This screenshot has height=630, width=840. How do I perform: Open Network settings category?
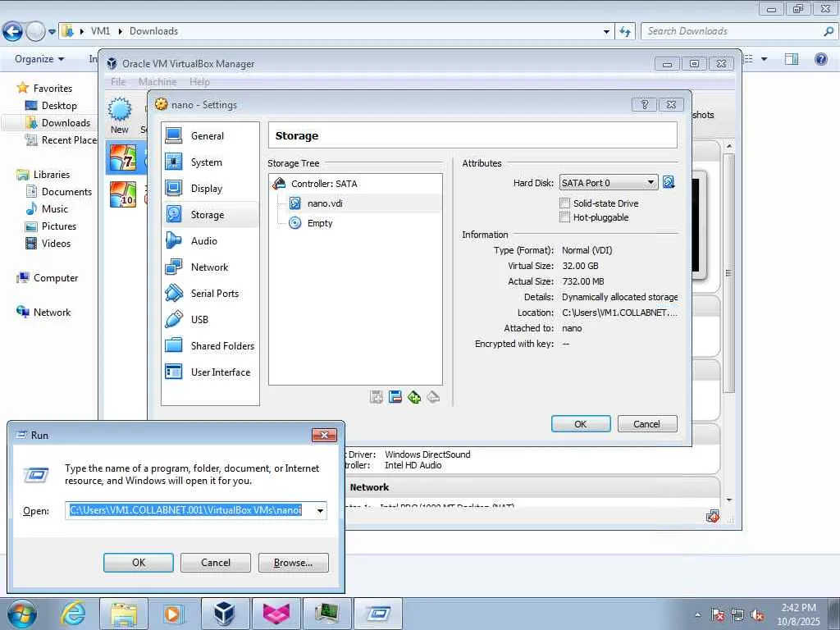coord(209,267)
